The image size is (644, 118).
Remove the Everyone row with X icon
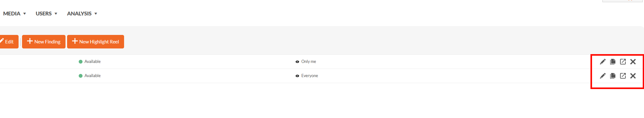[633, 76]
